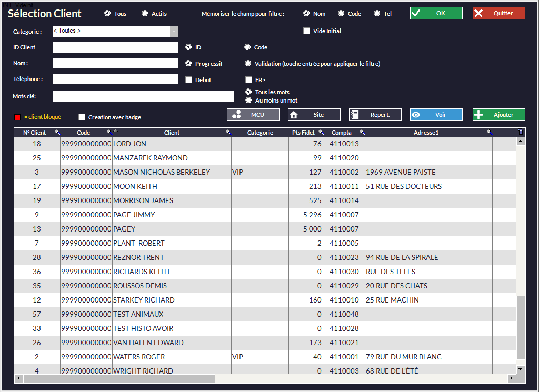The image size is (539, 392).
Task: Click the magnifier icon in Adresse1 header
Action: [x=489, y=133]
